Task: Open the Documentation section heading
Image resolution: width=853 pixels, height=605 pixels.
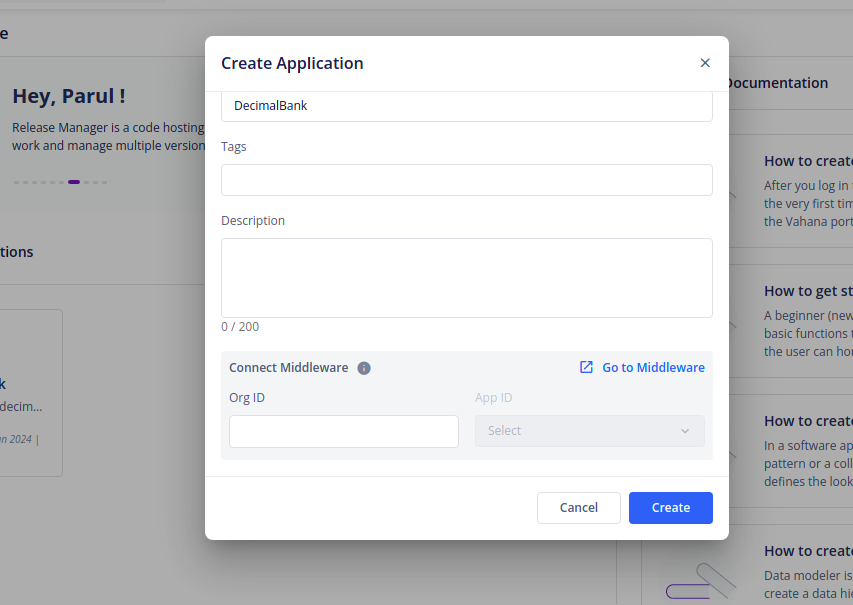Action: tap(778, 83)
